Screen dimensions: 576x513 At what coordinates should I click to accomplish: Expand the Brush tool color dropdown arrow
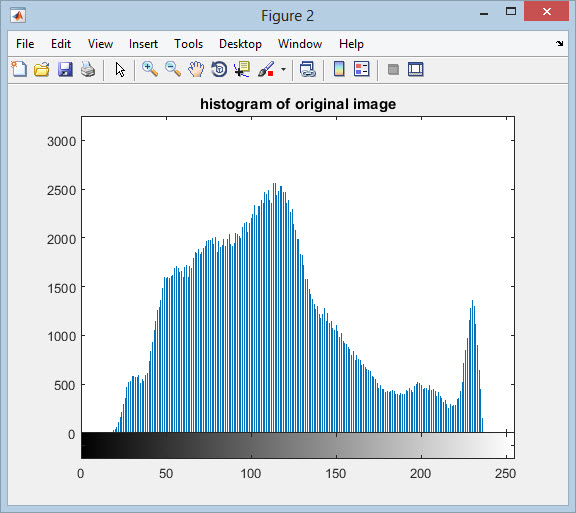click(283, 69)
